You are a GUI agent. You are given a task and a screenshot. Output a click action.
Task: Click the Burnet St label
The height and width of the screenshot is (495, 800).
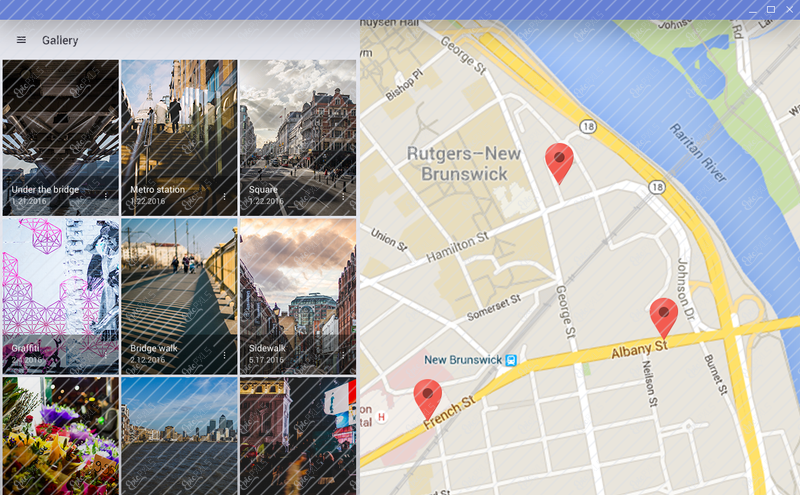tap(716, 375)
